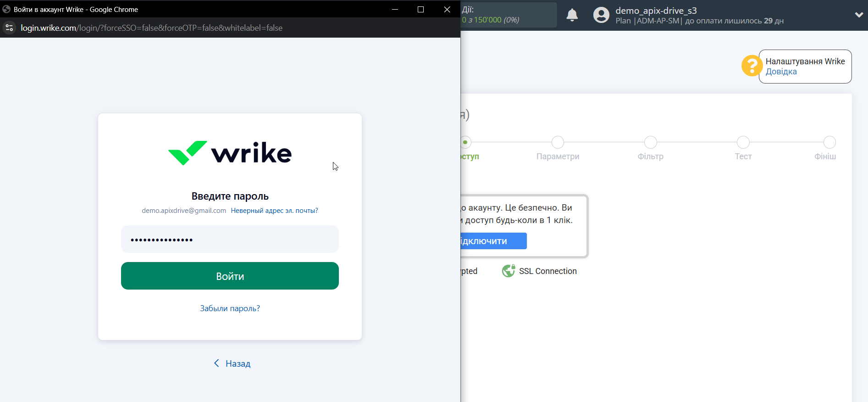The width and height of the screenshot is (868, 402).
Task: Focus the password input field
Action: pyautogui.click(x=230, y=239)
